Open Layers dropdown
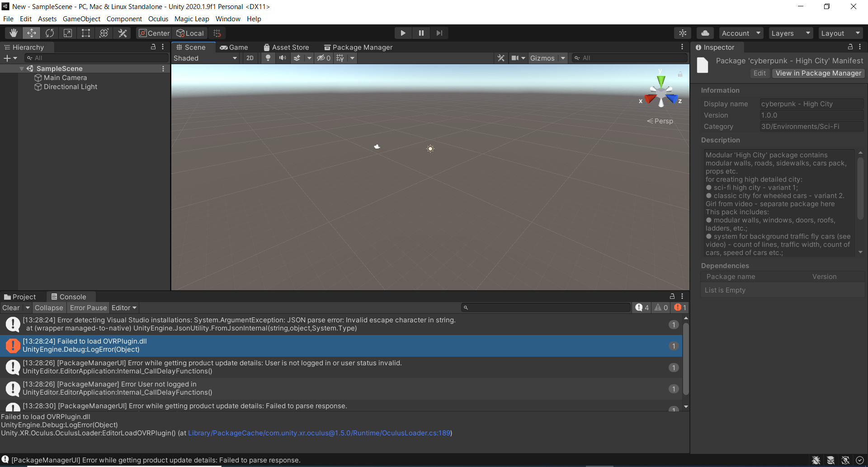868x467 pixels. [791, 33]
